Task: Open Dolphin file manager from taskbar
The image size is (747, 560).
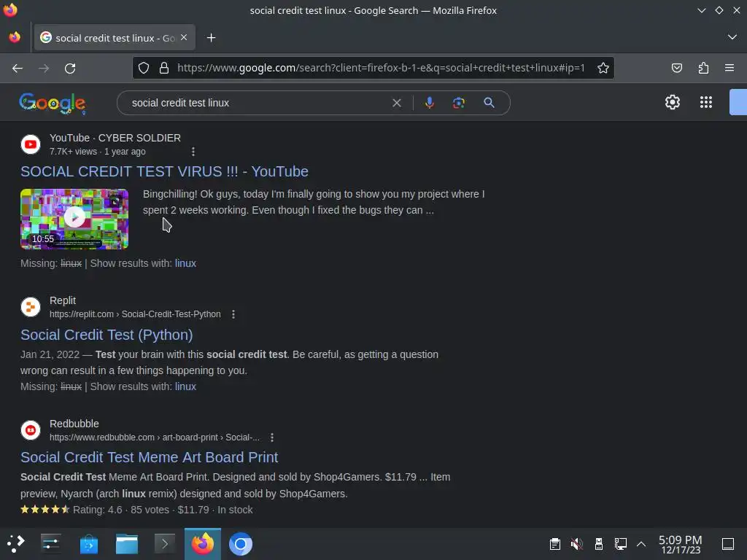Action: coord(127,544)
